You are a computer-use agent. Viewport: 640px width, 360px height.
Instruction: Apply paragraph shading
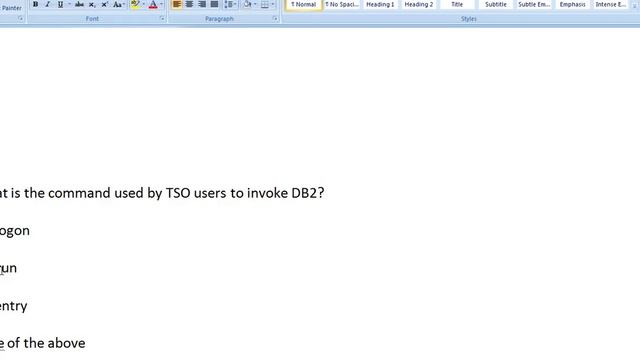point(247,4)
